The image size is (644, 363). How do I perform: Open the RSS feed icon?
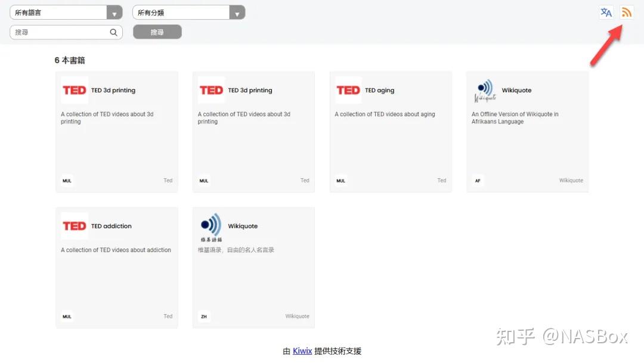[x=626, y=13]
